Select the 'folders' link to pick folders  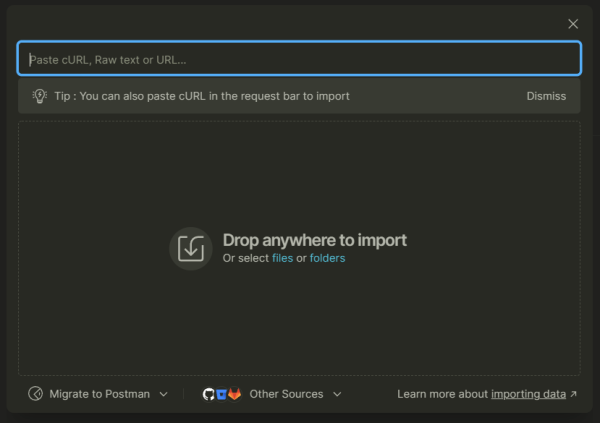click(x=327, y=258)
